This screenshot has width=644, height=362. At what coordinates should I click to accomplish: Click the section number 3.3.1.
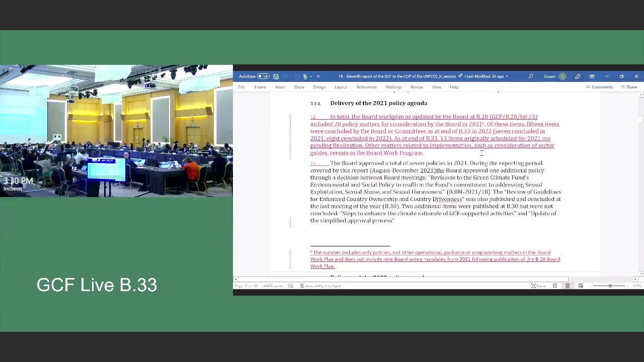click(315, 104)
